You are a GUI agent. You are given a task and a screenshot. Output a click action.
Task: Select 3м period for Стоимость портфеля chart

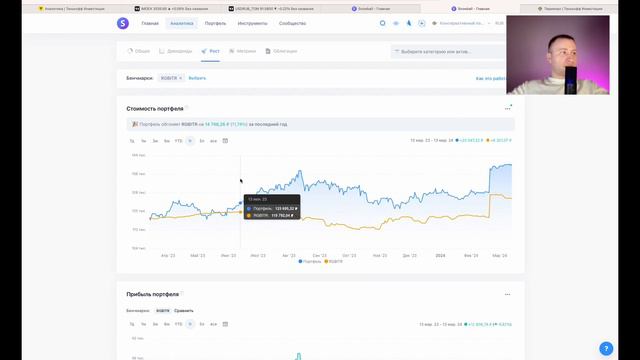point(155,141)
